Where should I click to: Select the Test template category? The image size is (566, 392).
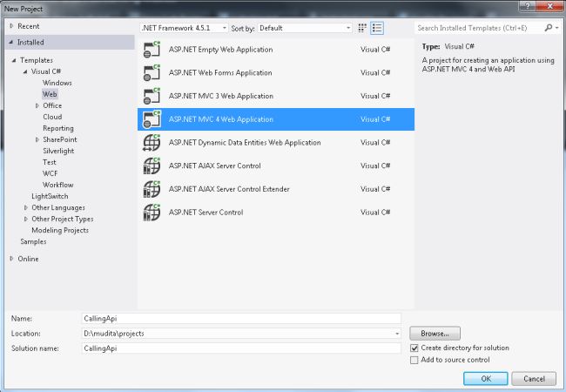[x=50, y=162]
